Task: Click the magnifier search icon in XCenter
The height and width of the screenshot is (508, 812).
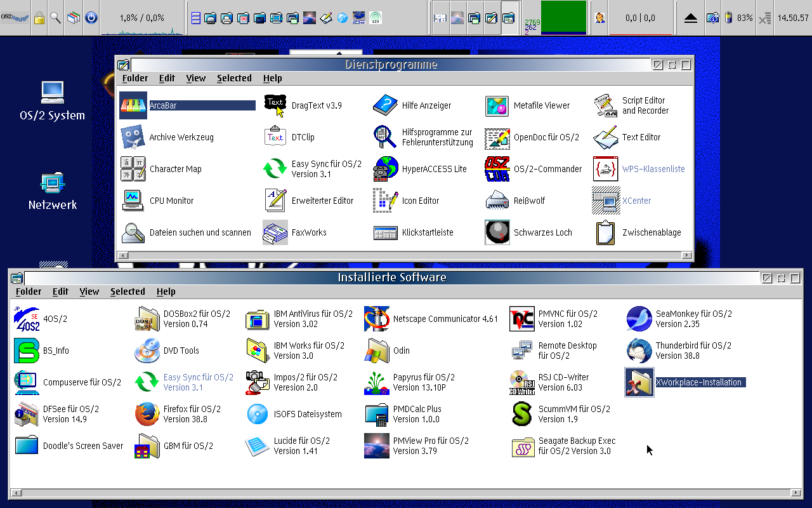Action: point(56,18)
